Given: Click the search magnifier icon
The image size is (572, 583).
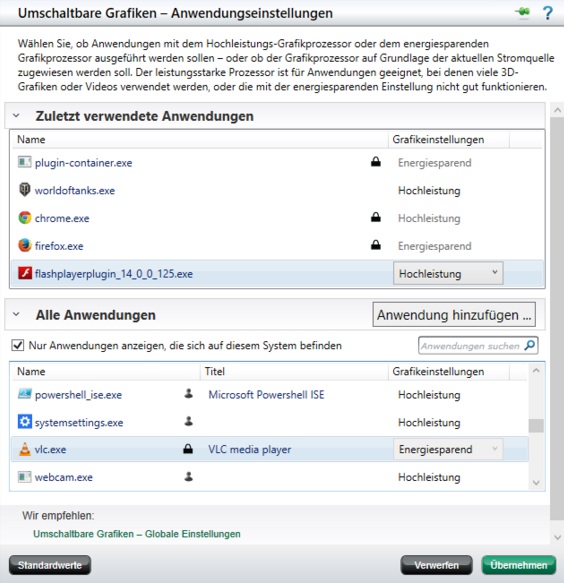Looking at the screenshot, I should (530, 345).
